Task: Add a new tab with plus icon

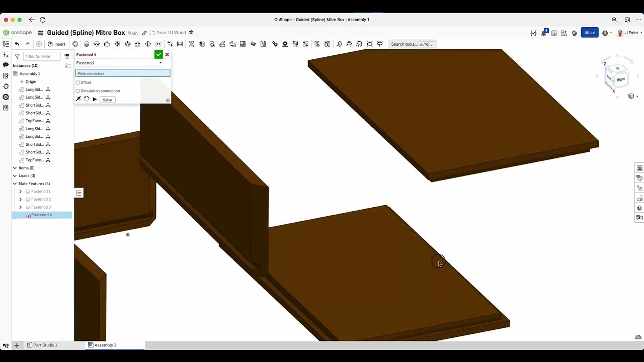Action: [x=17, y=345]
